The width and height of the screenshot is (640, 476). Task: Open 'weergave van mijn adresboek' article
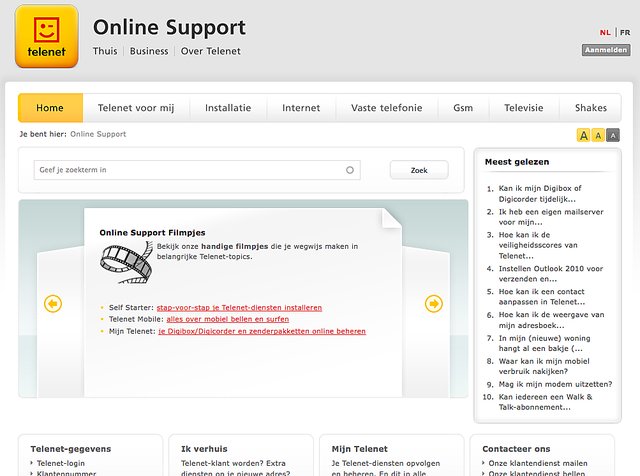(551, 320)
